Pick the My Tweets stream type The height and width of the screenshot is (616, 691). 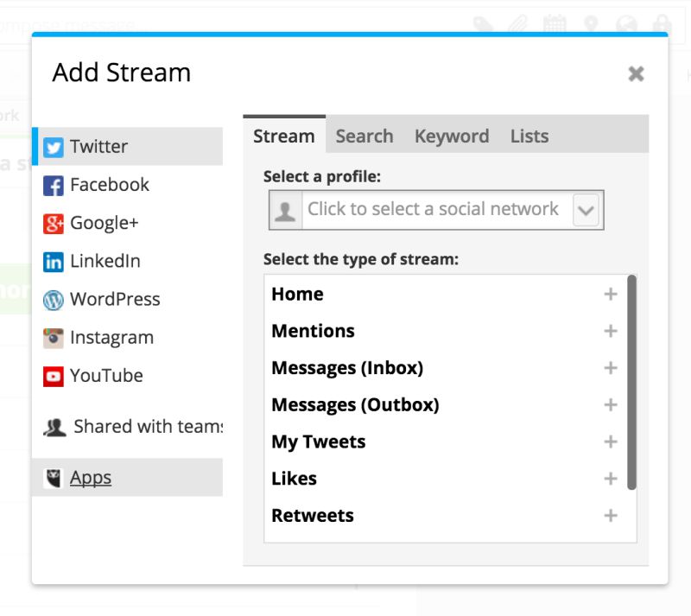445,441
